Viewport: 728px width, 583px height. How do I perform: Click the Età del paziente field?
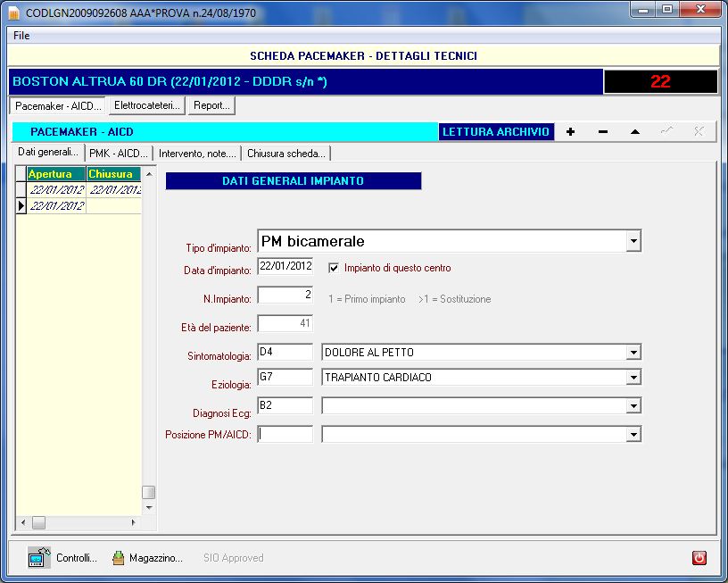click(285, 324)
